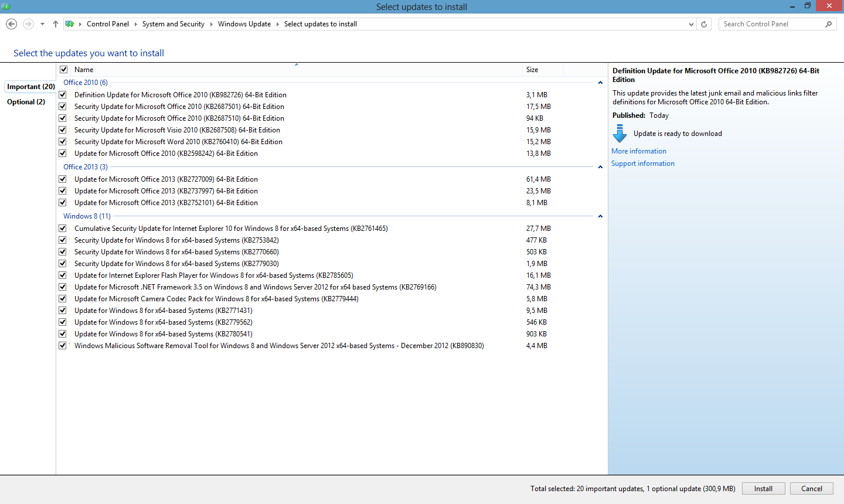Uncheck Definition Update KB982726 checkbox
This screenshot has width=844, height=504.
tap(63, 95)
